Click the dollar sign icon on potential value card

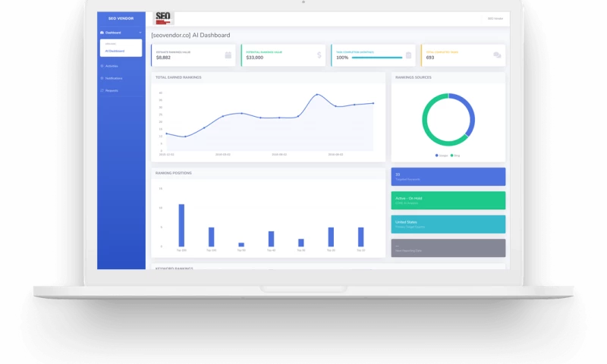(x=319, y=55)
